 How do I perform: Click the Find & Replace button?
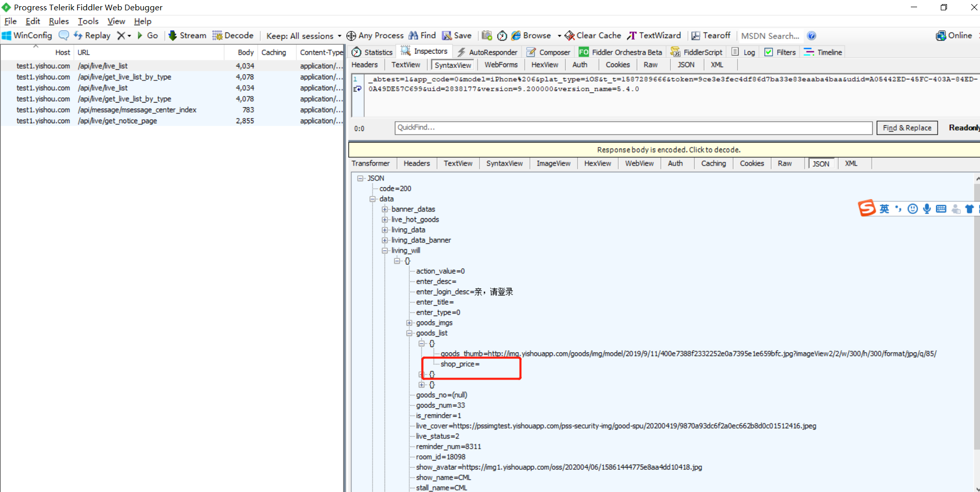[907, 128]
